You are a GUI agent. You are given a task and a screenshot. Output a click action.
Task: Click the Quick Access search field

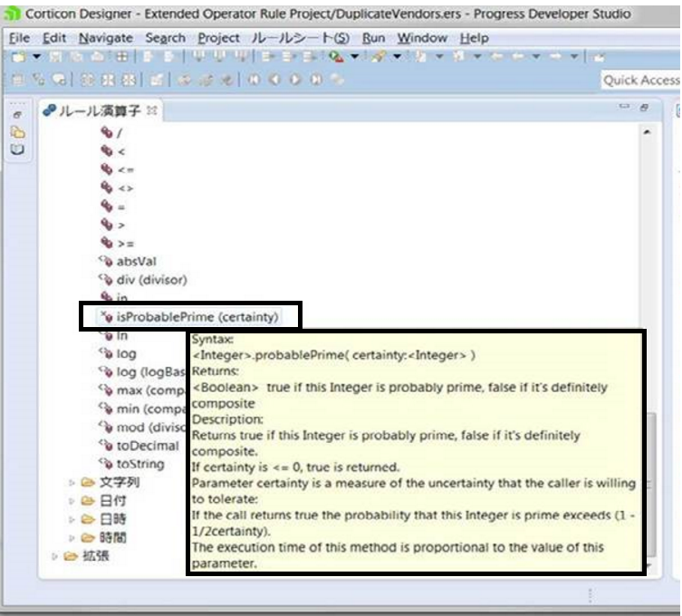click(640, 80)
